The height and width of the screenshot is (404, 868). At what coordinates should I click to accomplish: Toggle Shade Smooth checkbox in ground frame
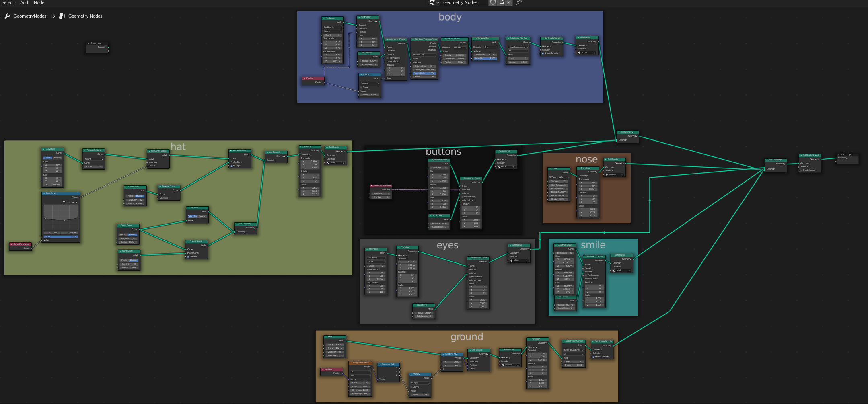[594, 357]
